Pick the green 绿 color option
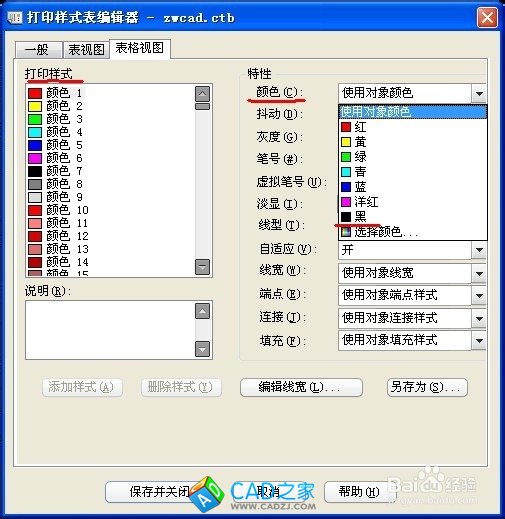 (413, 157)
